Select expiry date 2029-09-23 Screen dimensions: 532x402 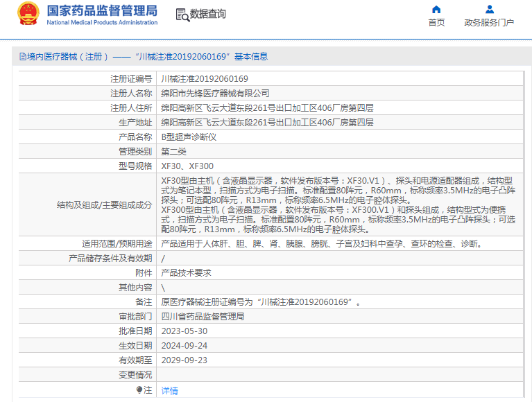pyautogui.click(x=185, y=360)
